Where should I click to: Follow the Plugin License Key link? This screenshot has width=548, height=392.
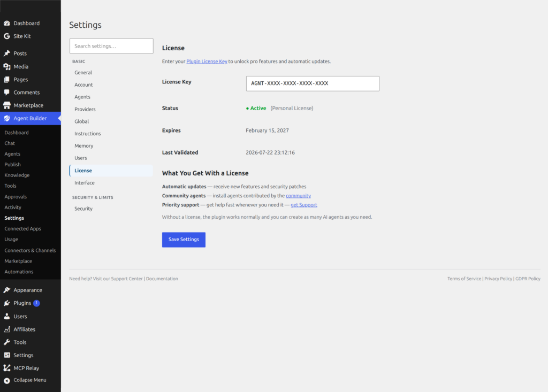207,62
